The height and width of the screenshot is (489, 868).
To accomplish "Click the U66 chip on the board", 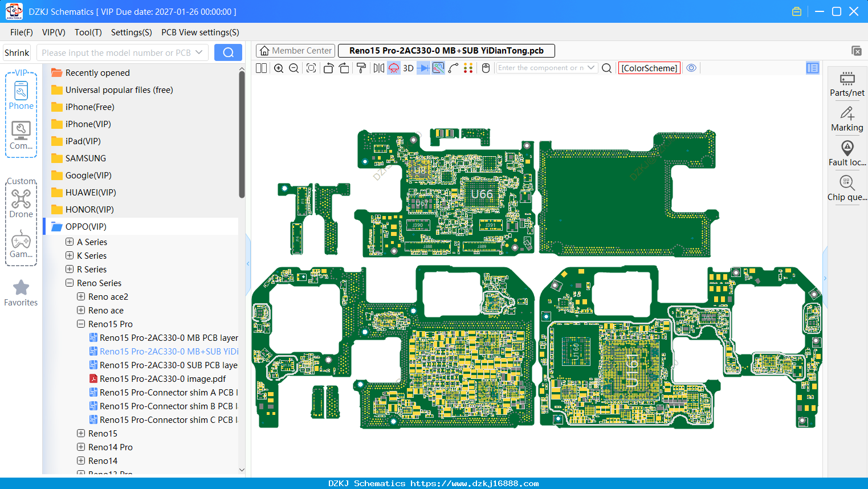I will (x=482, y=194).
